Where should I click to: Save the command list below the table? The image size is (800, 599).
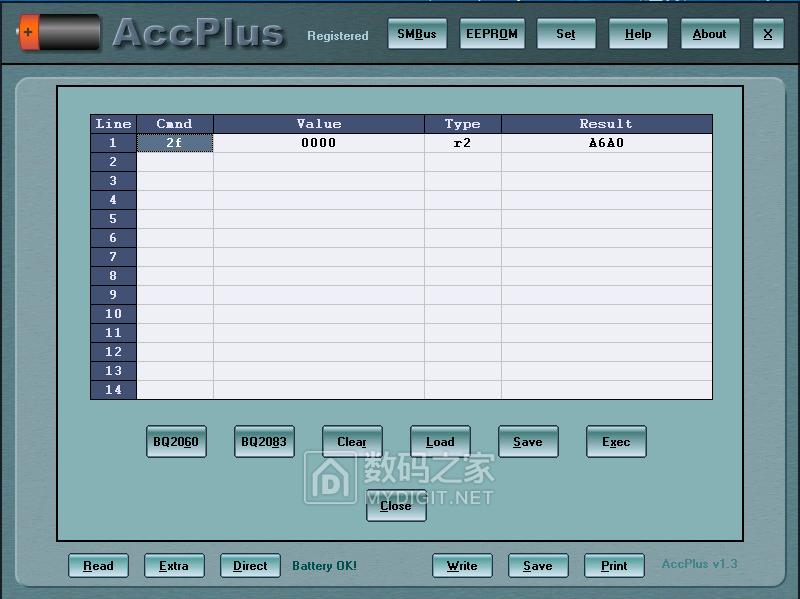(x=528, y=442)
